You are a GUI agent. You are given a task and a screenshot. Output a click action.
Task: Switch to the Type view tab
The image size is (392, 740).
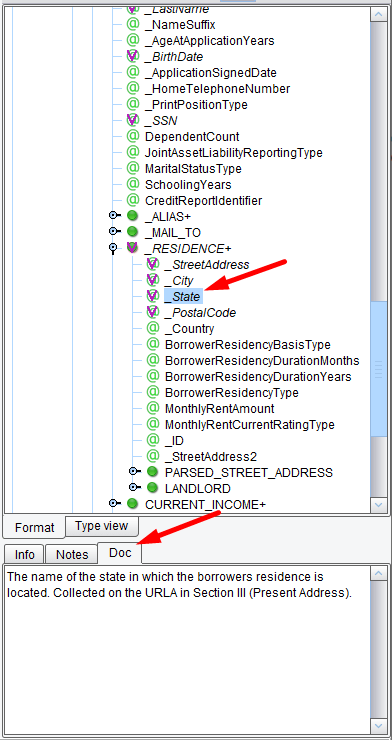[x=101, y=526]
